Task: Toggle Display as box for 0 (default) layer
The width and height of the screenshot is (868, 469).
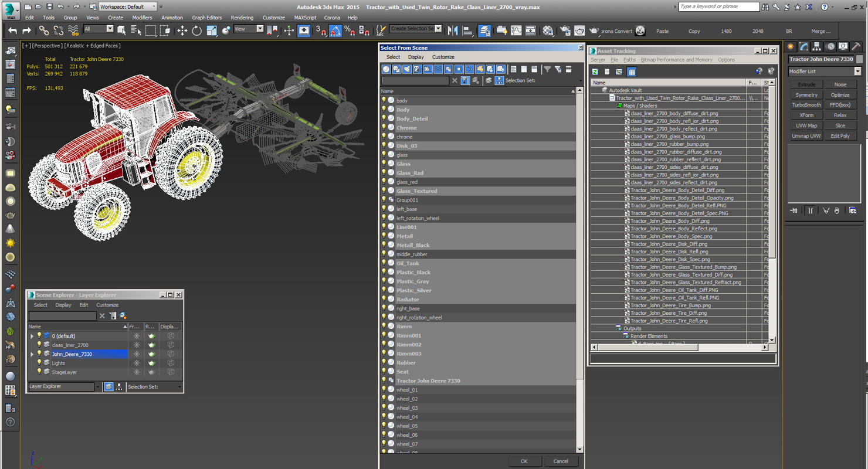Action: [x=171, y=336]
